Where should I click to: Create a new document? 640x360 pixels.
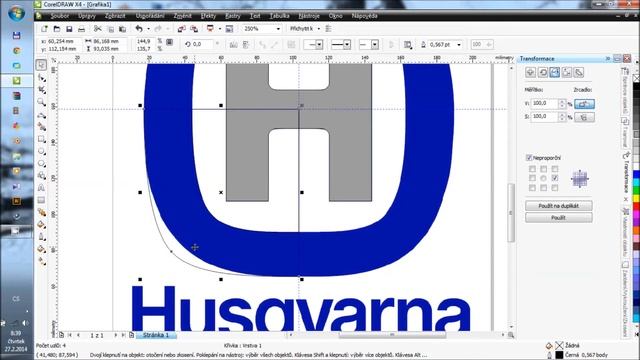[44, 29]
